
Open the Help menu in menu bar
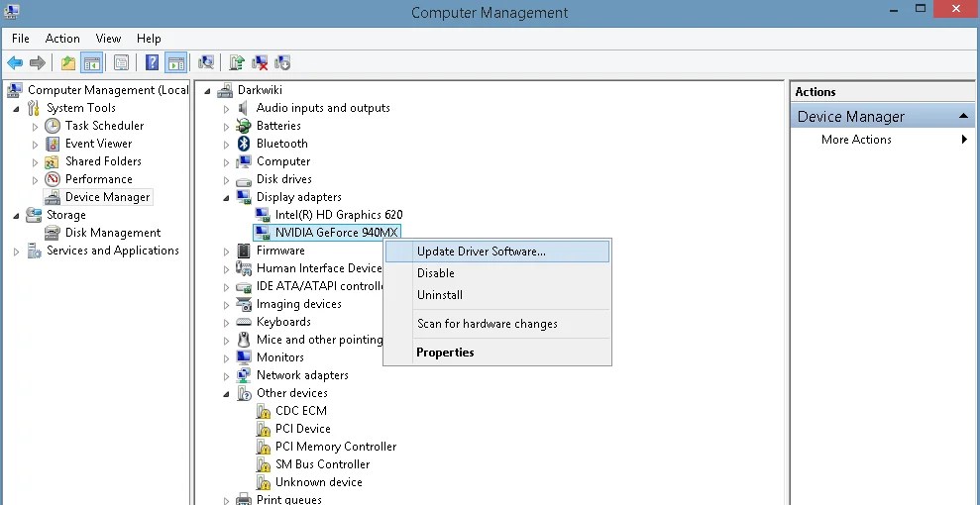click(149, 38)
